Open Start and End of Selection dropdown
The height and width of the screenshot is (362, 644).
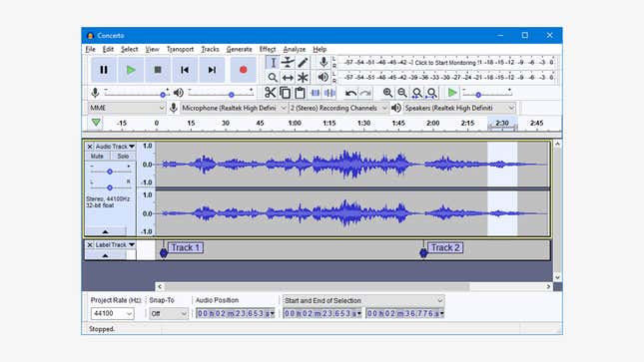coord(363,300)
